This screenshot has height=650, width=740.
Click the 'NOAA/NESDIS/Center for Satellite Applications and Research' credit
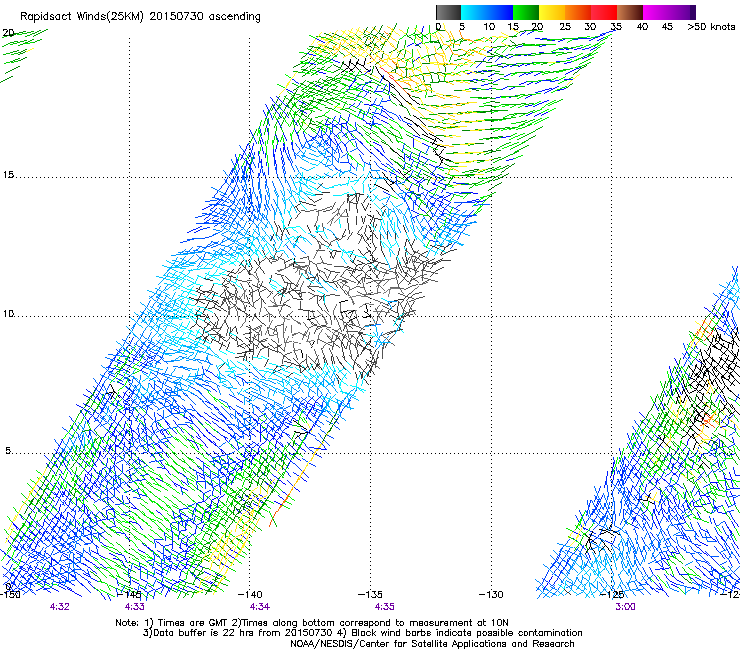tap(432, 644)
